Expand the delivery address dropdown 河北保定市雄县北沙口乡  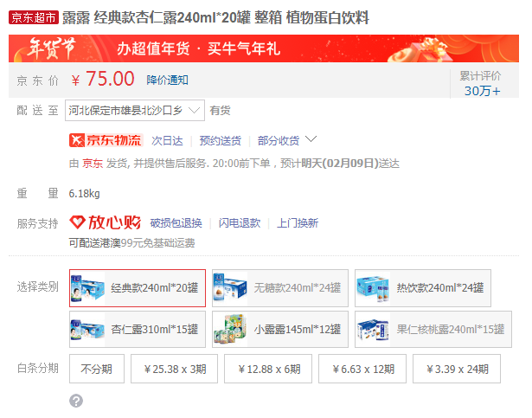coord(135,111)
